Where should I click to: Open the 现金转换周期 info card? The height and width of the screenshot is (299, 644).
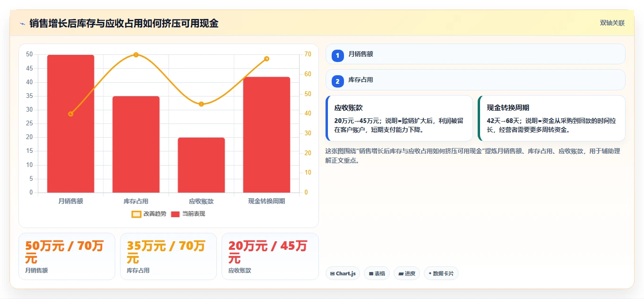(x=551, y=118)
